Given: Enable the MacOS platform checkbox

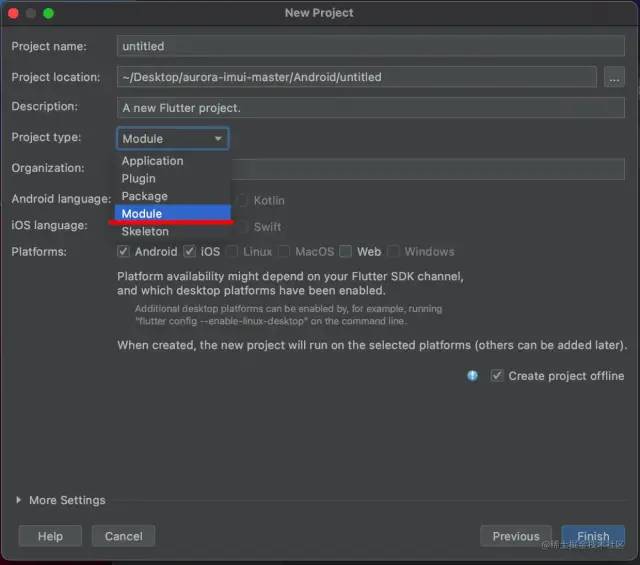Looking at the screenshot, I should click(x=284, y=251).
